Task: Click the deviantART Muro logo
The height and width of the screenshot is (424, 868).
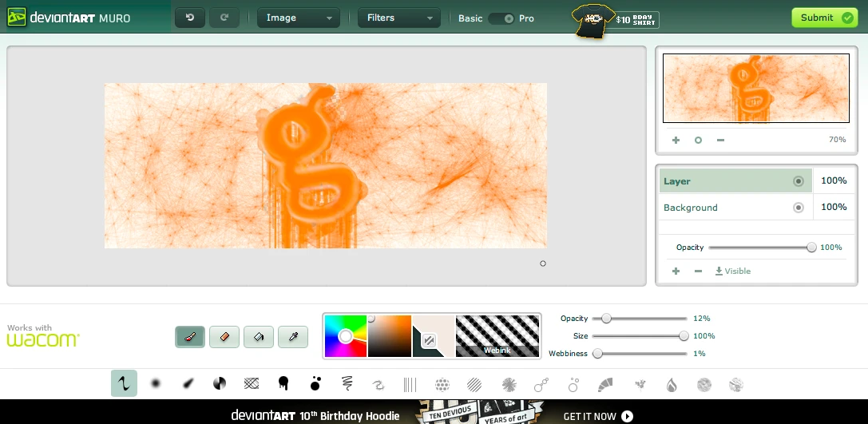Action: point(69,18)
